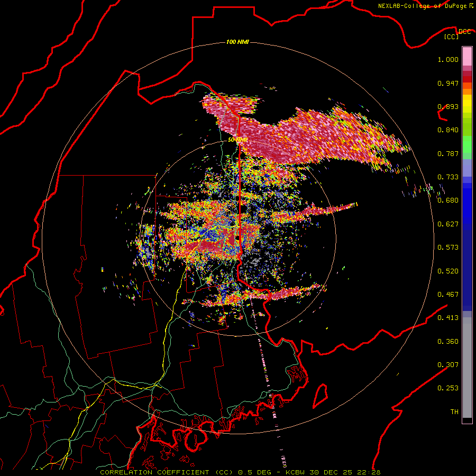Click the 0.680 scale value
The width and height of the screenshot is (476, 476).
[x=448, y=200]
